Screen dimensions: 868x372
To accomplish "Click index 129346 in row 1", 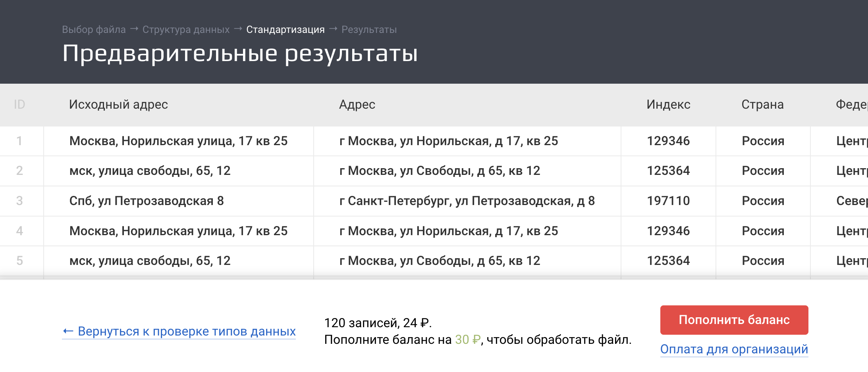I will click(668, 141).
